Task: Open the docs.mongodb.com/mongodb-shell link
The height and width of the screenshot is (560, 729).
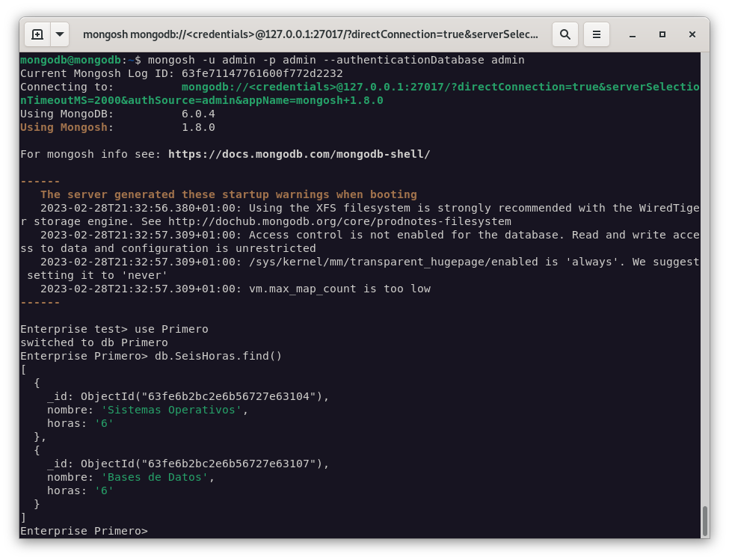Action: click(x=299, y=154)
